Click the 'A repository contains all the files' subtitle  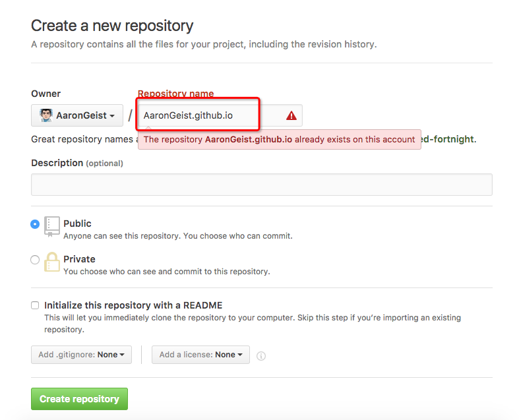(x=204, y=44)
